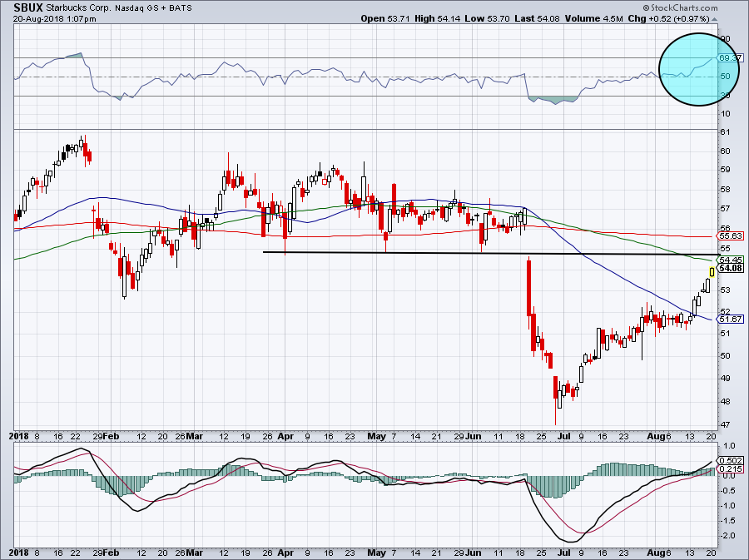Click the up triangle beside the Chg value
749x560 pixels.
(715, 20)
